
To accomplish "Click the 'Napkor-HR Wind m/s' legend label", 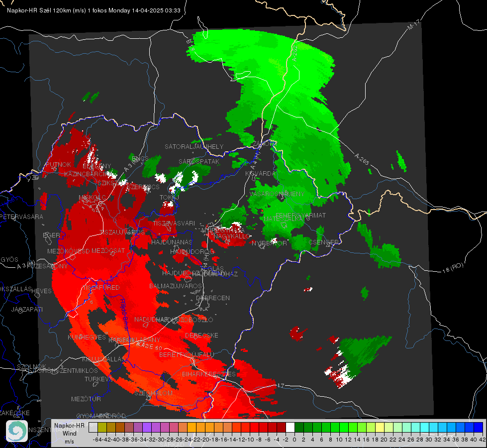I will 69,433.
